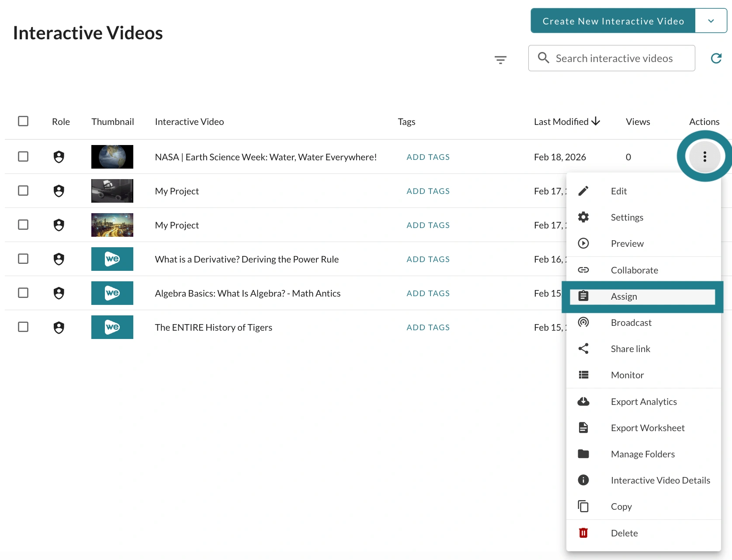Image resolution: width=732 pixels, height=560 pixels.
Task: Click the folder Manage Folders icon
Action: pos(583,454)
